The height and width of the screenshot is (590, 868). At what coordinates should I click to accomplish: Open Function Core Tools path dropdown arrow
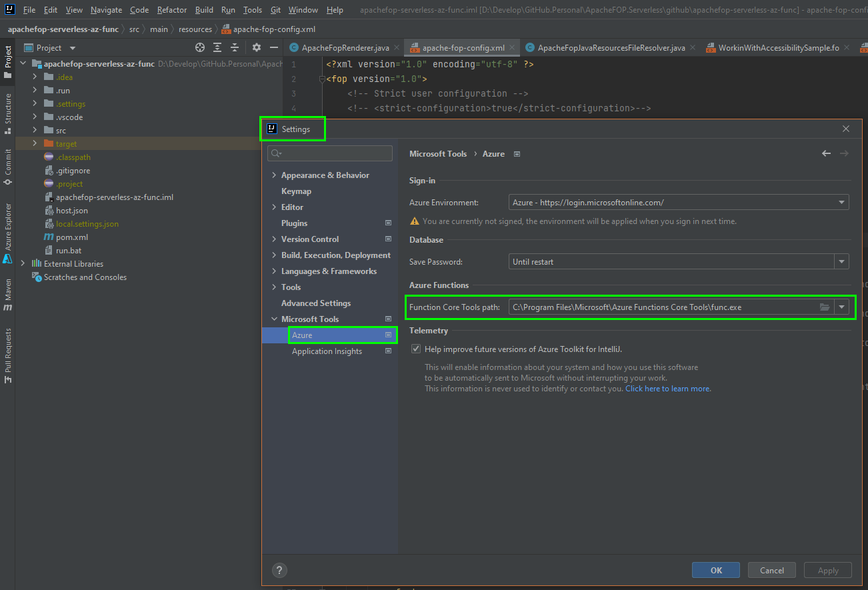(x=842, y=307)
